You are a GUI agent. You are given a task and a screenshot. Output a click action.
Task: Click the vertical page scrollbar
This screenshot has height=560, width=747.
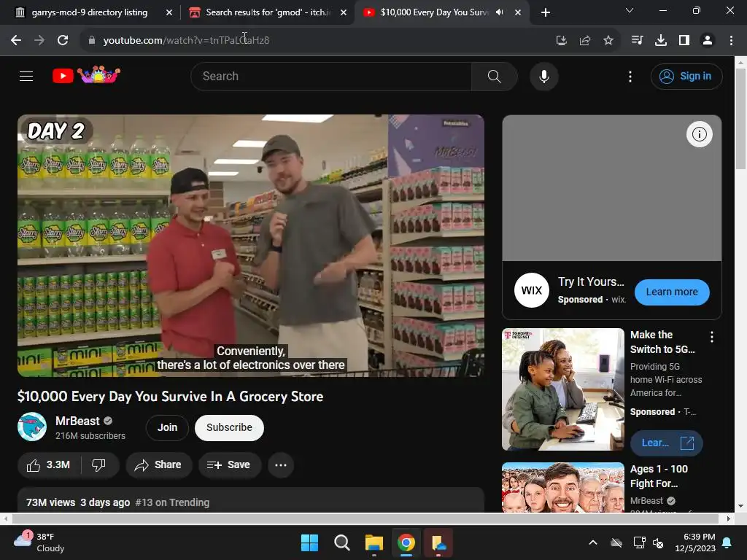pos(740,119)
